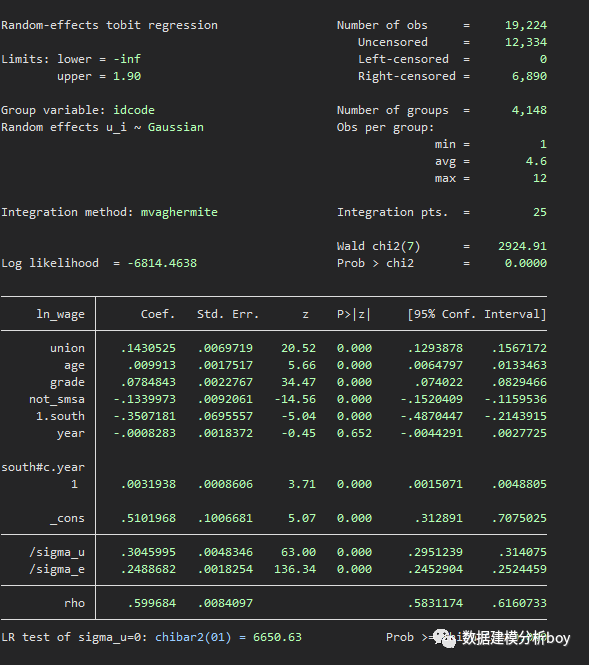Select the lower limit '-inf'

(x=127, y=59)
